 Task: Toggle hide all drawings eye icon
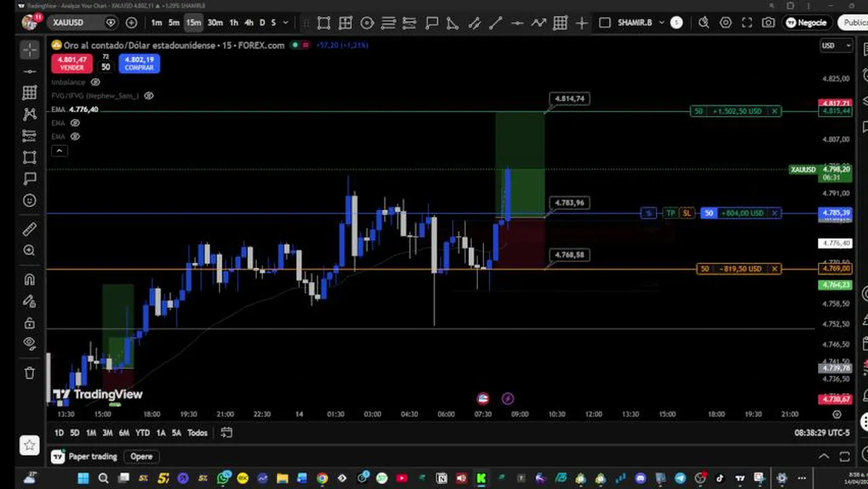(x=29, y=344)
